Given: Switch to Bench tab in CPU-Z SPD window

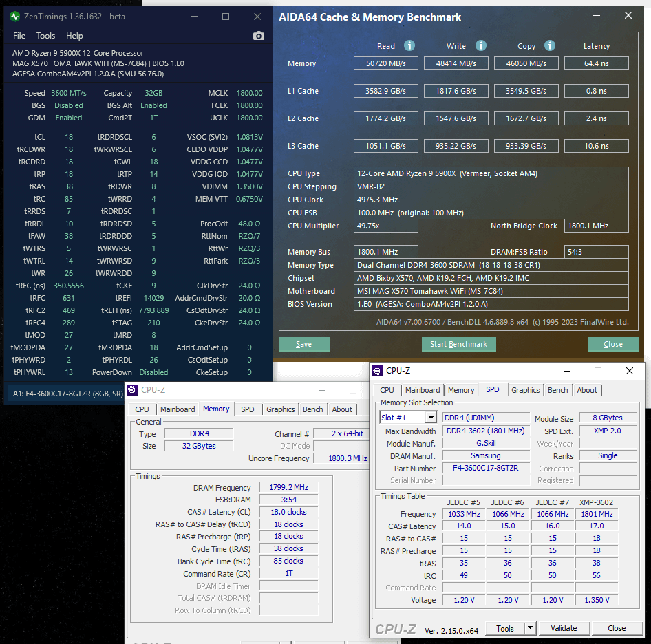Looking at the screenshot, I should point(557,390).
